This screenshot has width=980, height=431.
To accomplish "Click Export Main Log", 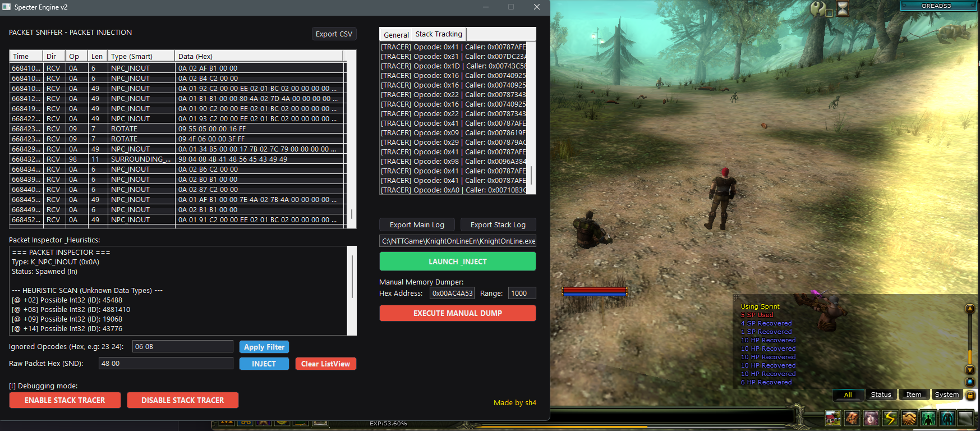I will (x=417, y=224).
